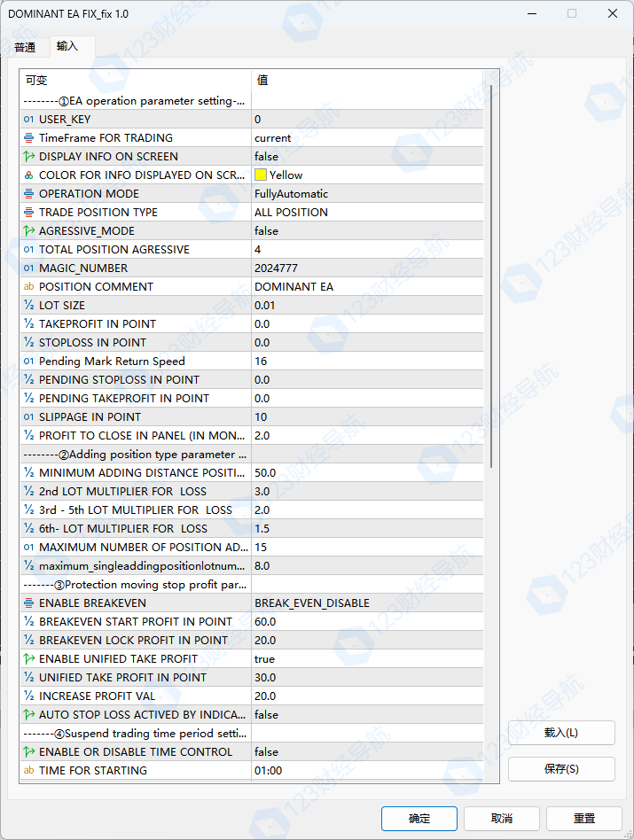The width and height of the screenshot is (634, 840).
Task: Click double icon beside TAKEPROFIT IN POINT
Action: [x=29, y=324]
